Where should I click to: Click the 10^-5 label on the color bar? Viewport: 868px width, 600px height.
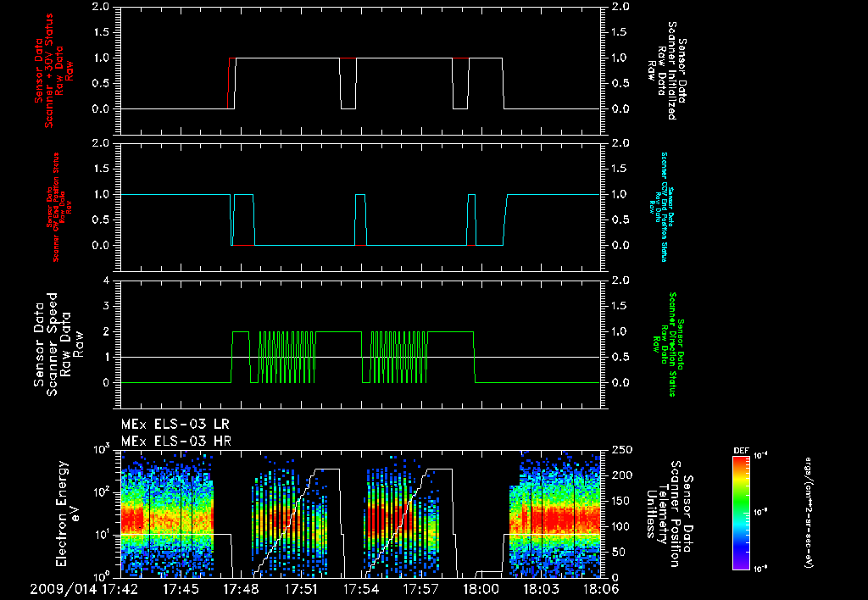(759, 513)
